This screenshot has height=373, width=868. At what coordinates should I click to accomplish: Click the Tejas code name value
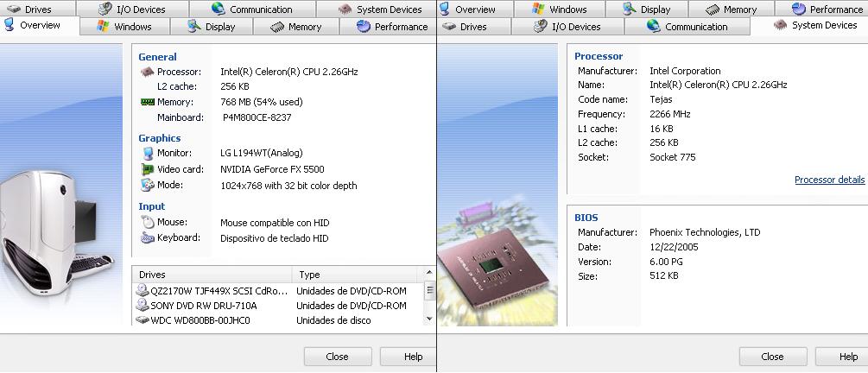click(x=661, y=99)
